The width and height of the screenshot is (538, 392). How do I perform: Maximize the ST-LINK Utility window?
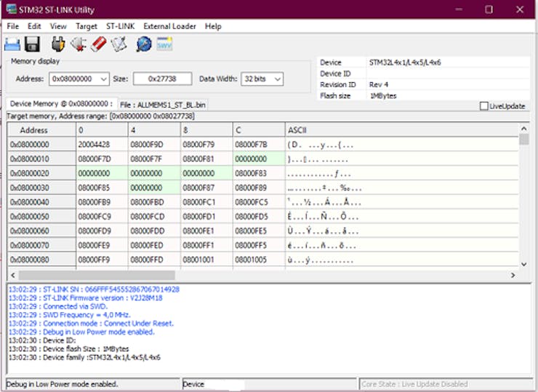pos(489,9)
